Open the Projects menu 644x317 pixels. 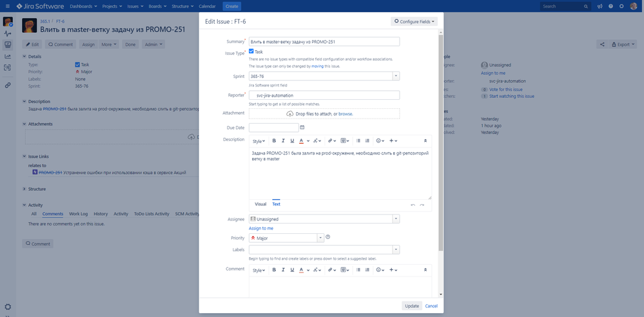(x=112, y=6)
